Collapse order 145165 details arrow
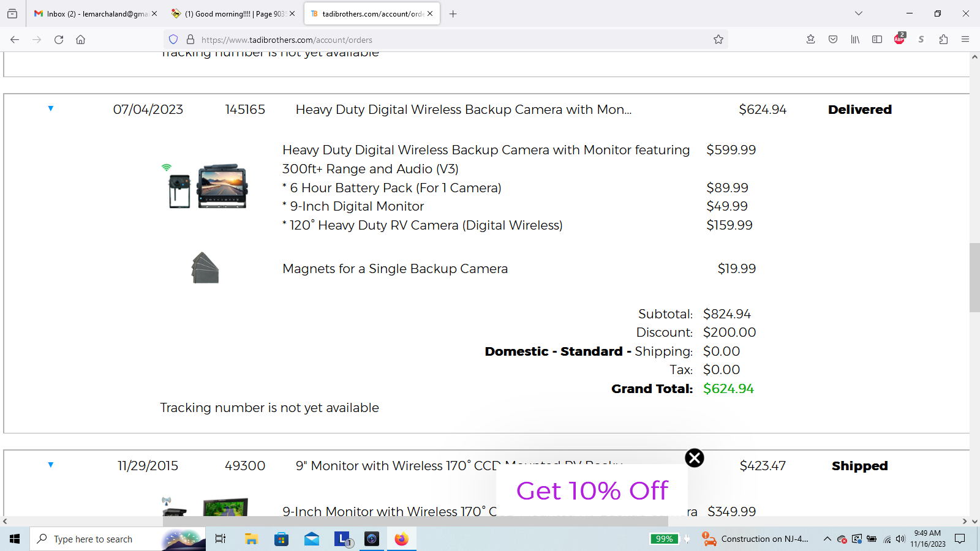 pyautogui.click(x=51, y=109)
